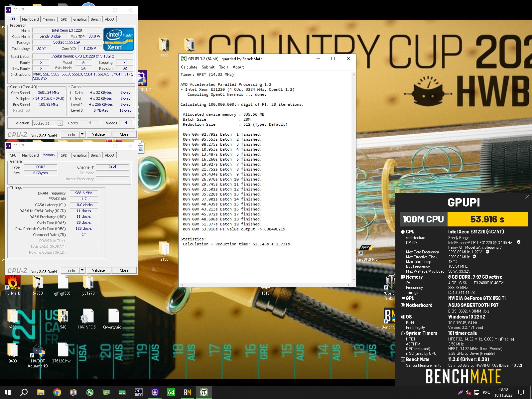The width and height of the screenshot is (532, 399).
Task: Open Socket #1 selection dropdown in CPU-Z
Action: 48,123
